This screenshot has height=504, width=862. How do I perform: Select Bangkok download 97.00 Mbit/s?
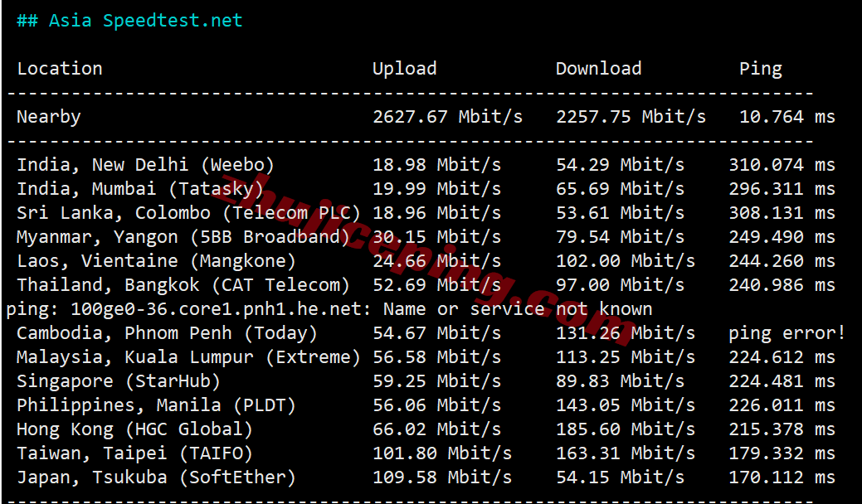[x=620, y=285]
